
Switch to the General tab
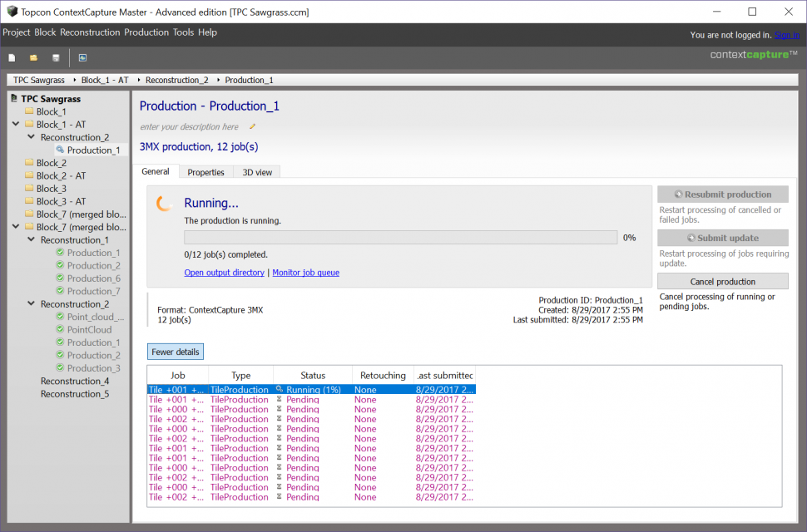pyautogui.click(x=156, y=172)
